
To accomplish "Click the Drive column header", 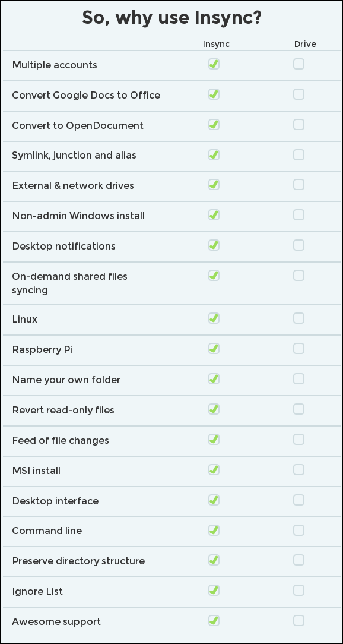I will [x=305, y=44].
